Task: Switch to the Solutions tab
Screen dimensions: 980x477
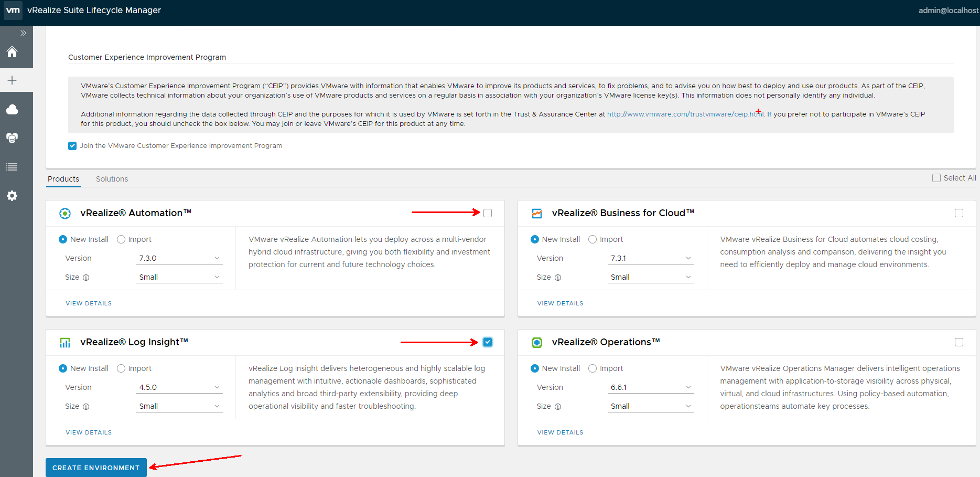Action: click(x=112, y=179)
